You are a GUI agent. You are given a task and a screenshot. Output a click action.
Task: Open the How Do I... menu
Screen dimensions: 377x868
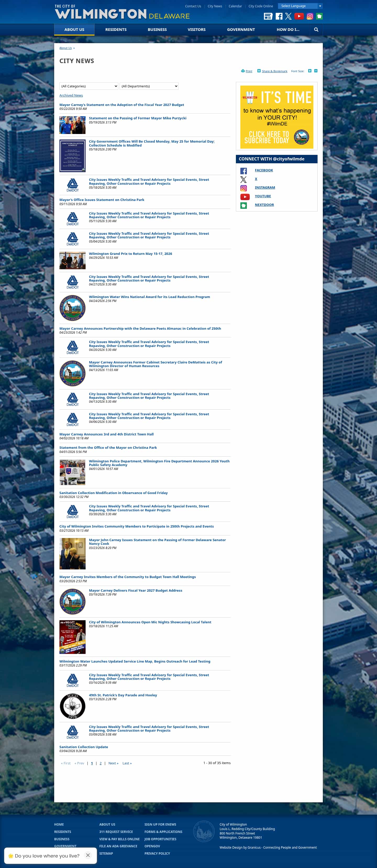pos(288,30)
